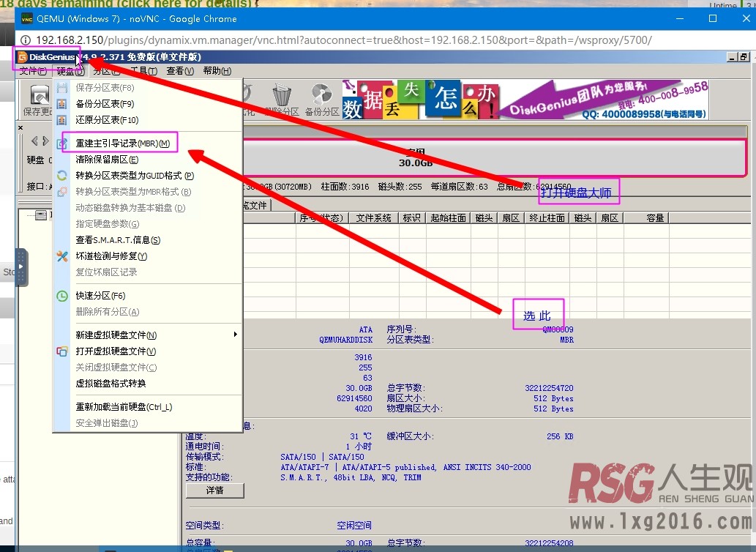Choose 打开虚拟硬盘文件(V) entry

(148, 351)
